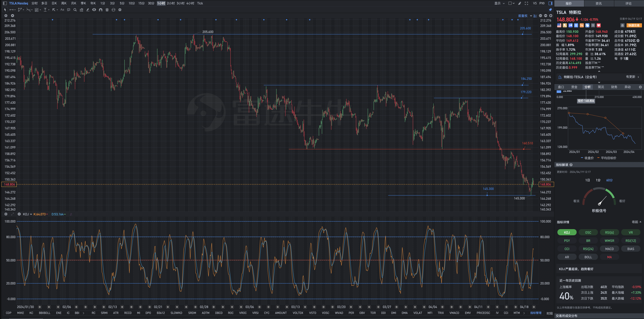Select the MACD indicator pill
Image resolution: width=644 pixels, height=319 pixels.
point(609,249)
